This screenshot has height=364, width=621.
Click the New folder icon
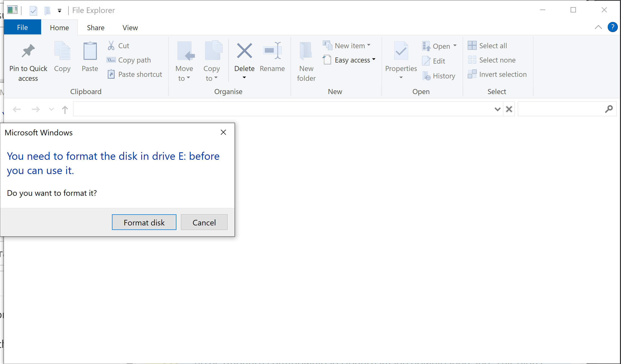(x=306, y=51)
